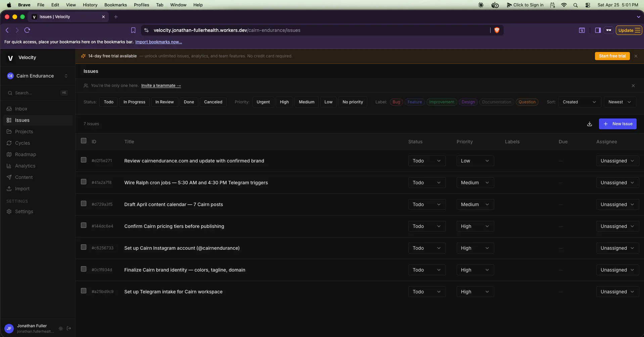644x337 pixels.
Task: Filter by the red Bug label
Action: (396, 102)
